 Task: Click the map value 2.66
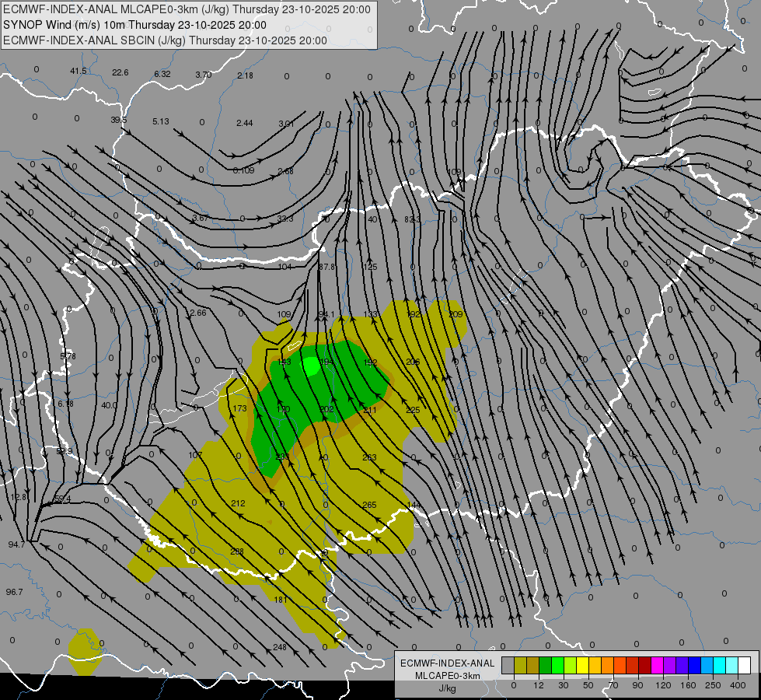click(x=198, y=313)
